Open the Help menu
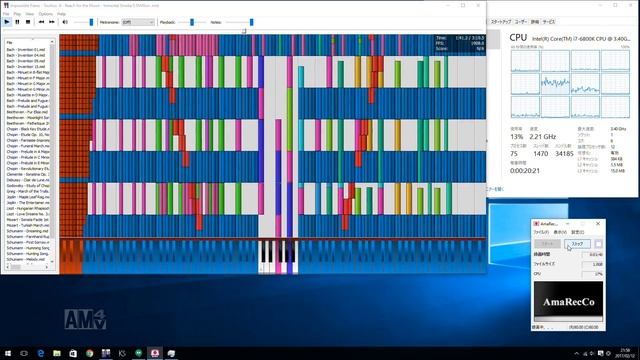This screenshot has width=640, height=360. tap(61, 14)
